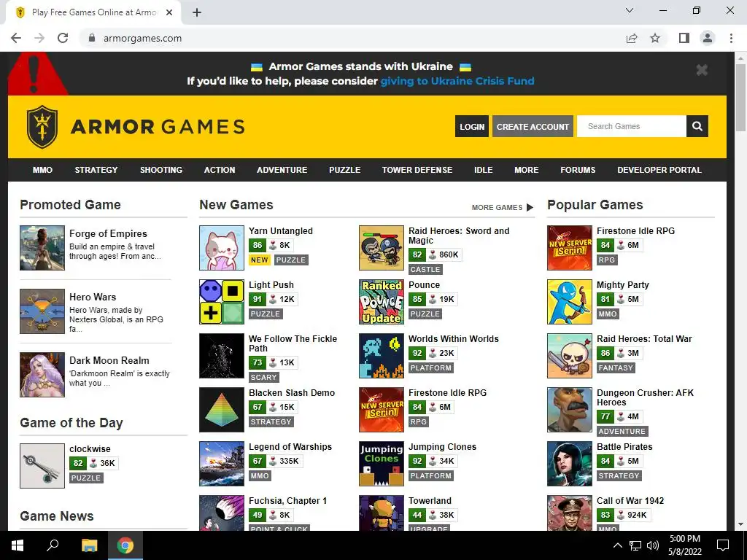Image resolution: width=747 pixels, height=560 pixels.
Task: Open Raid Heroes: Total War skull thumbnail
Action: (569, 356)
